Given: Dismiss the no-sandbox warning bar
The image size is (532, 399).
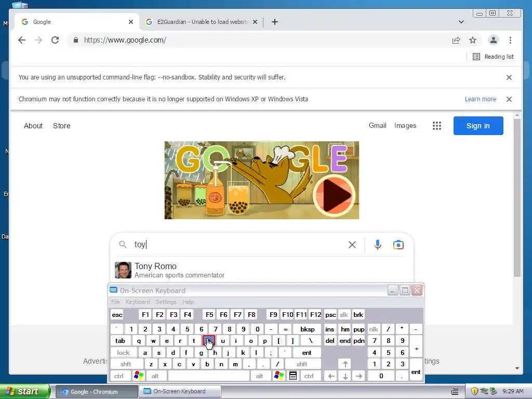Looking at the screenshot, I should coord(509,77).
